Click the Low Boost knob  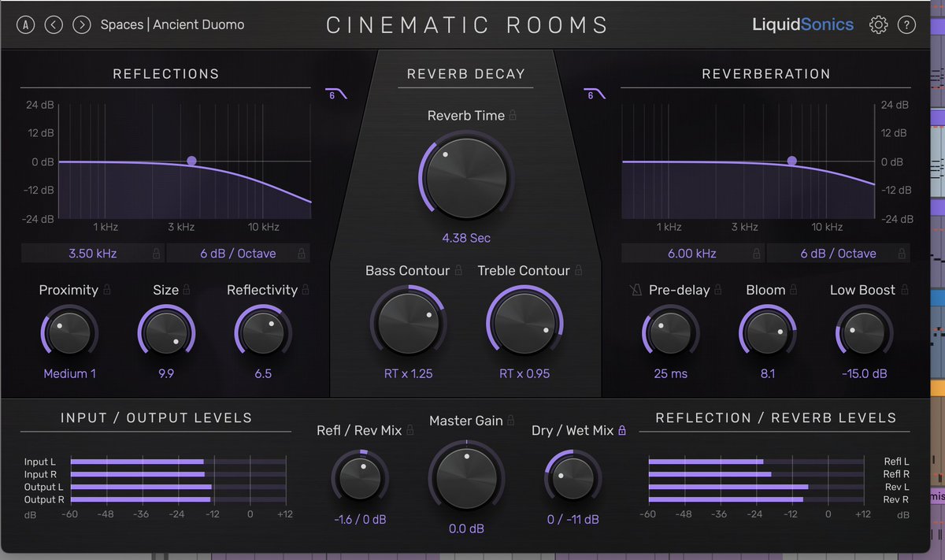click(x=864, y=333)
